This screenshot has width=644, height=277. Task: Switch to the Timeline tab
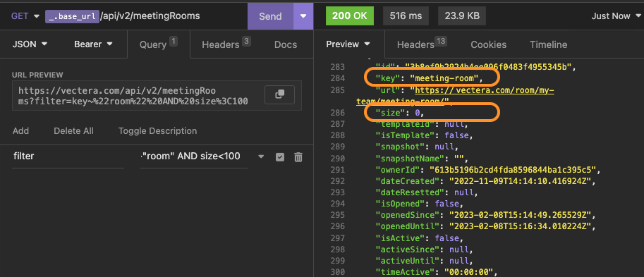point(548,44)
